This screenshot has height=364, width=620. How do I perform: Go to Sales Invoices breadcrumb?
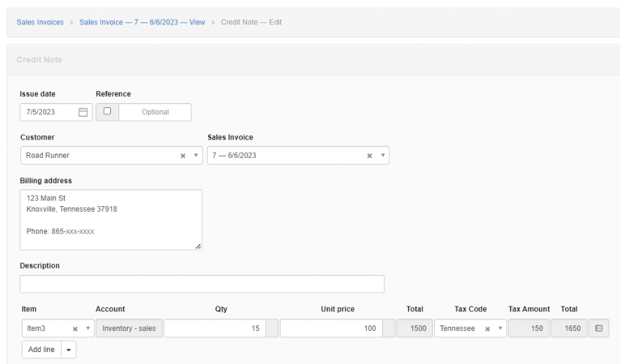coord(40,22)
